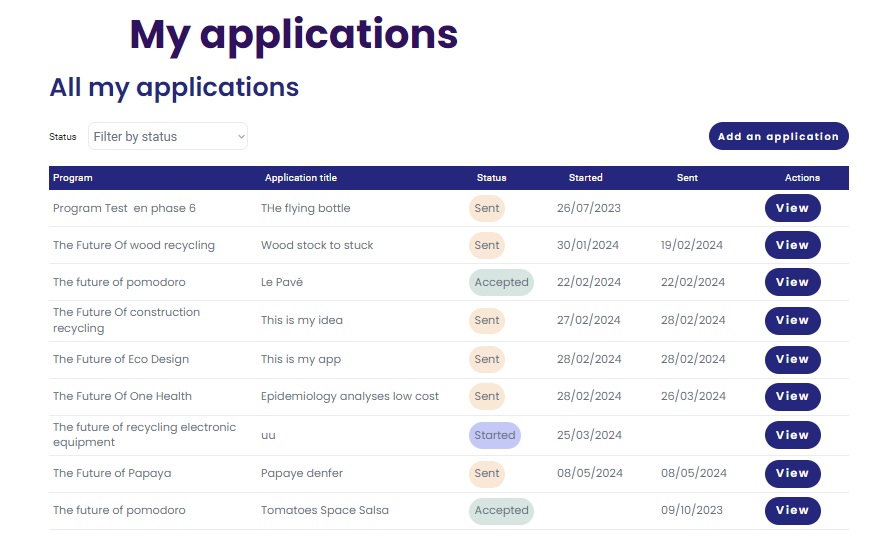The image size is (885, 557).
Task: Click the Tomatoes Space Salsa title
Action: click(x=325, y=510)
